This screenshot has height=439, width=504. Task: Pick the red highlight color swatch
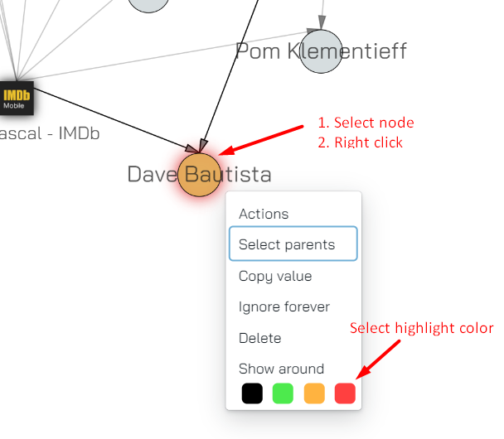click(345, 393)
